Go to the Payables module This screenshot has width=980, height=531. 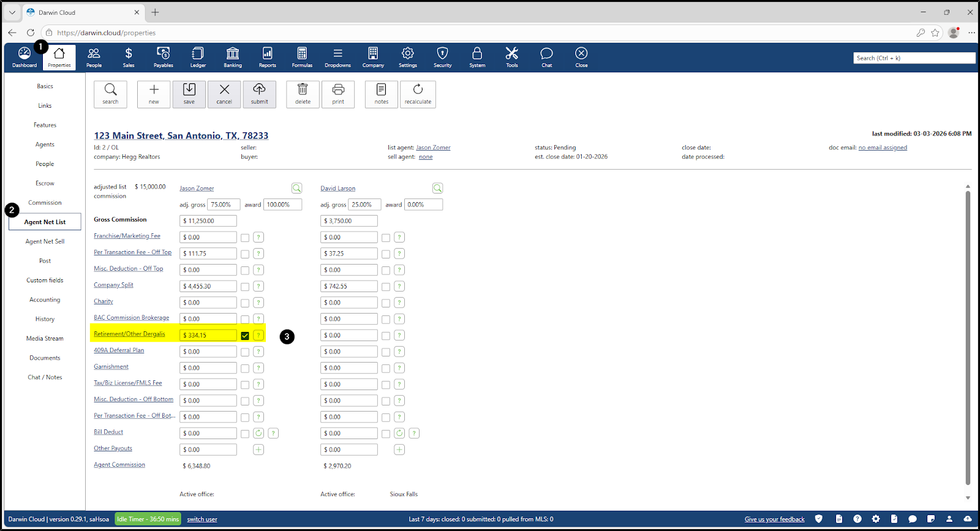164,57
